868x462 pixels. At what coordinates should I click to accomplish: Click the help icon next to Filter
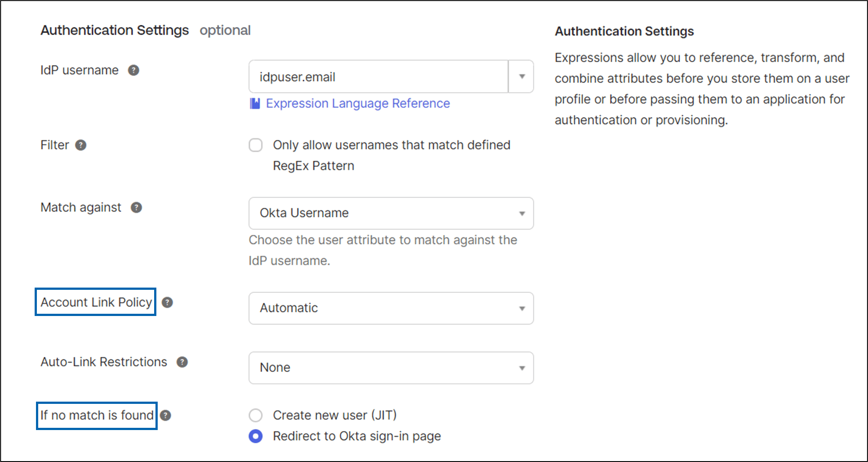tap(80, 145)
